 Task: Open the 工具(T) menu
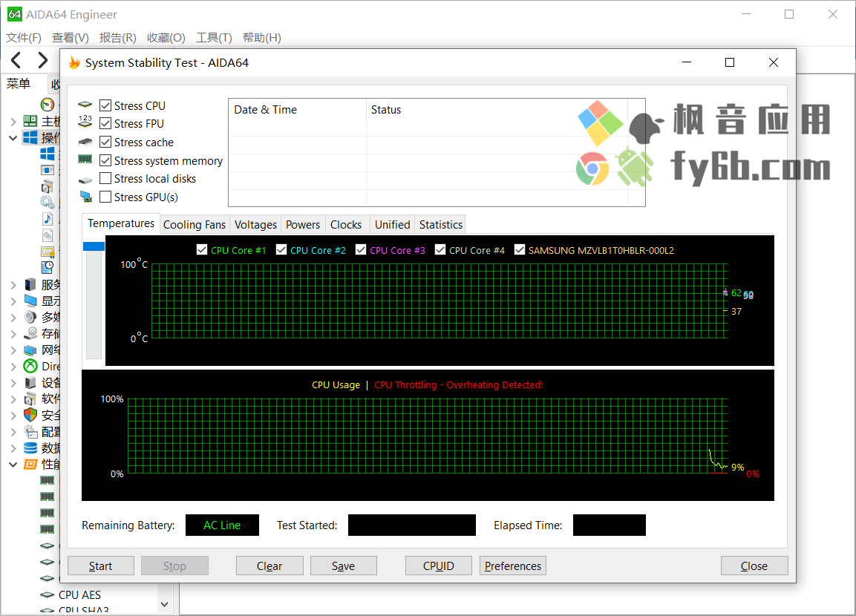pos(214,38)
